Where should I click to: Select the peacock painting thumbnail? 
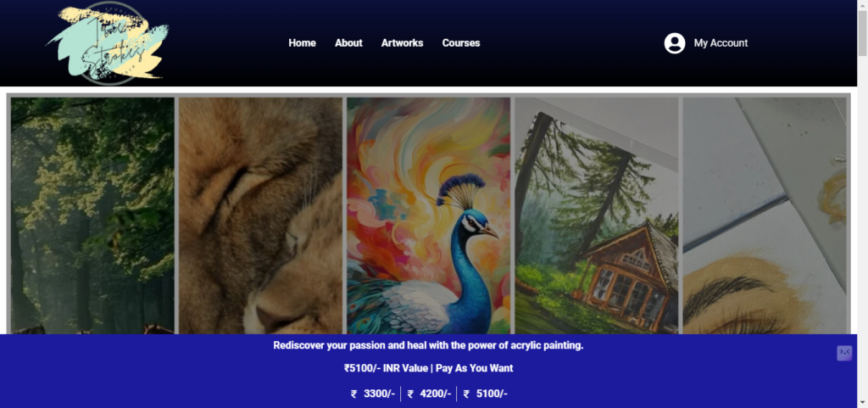pyautogui.click(x=428, y=216)
